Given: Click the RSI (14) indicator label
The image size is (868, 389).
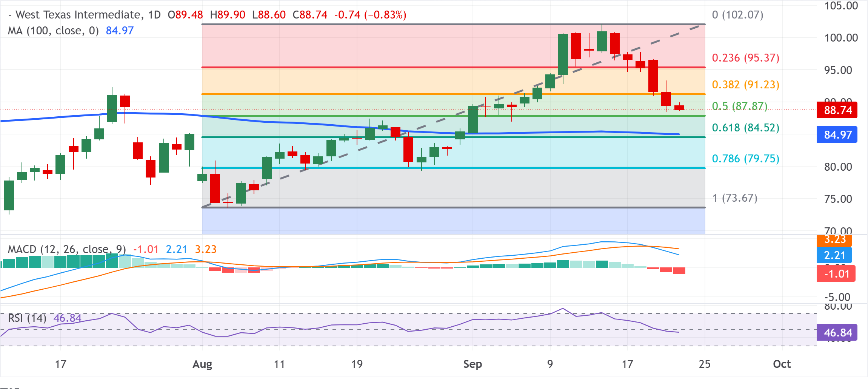Looking at the screenshot, I should pos(27,318).
